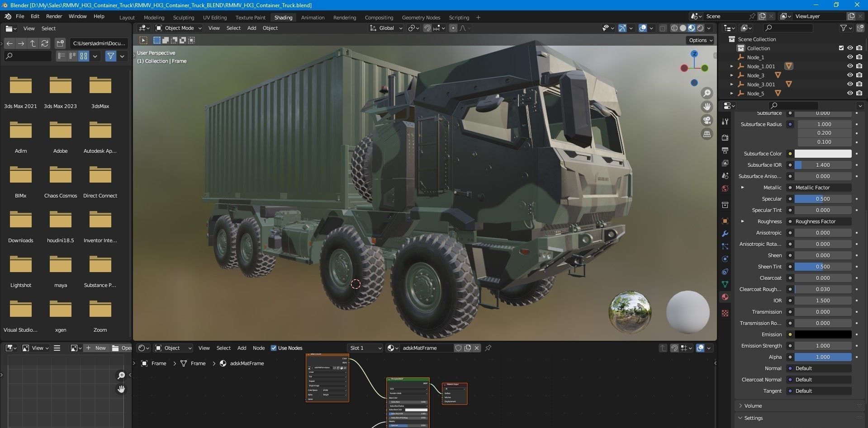Expand Node_3.001 tree item
The height and width of the screenshot is (428, 868).
click(732, 85)
